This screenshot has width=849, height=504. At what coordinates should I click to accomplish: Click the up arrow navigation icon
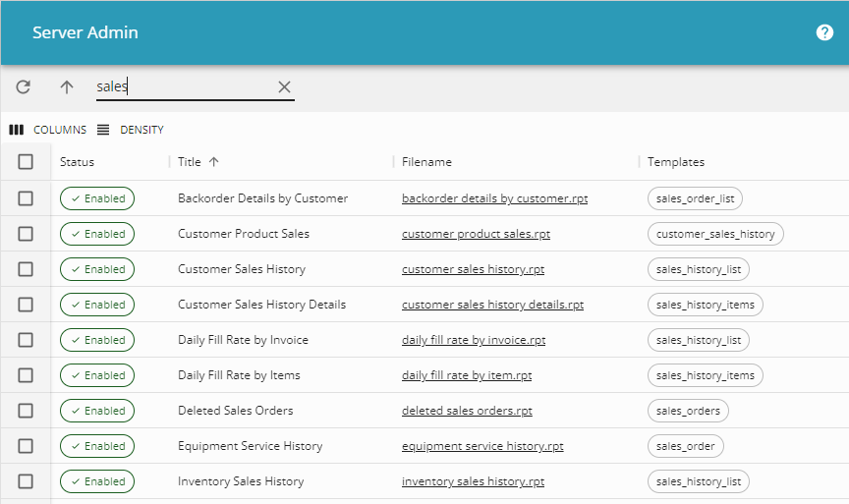(x=67, y=86)
